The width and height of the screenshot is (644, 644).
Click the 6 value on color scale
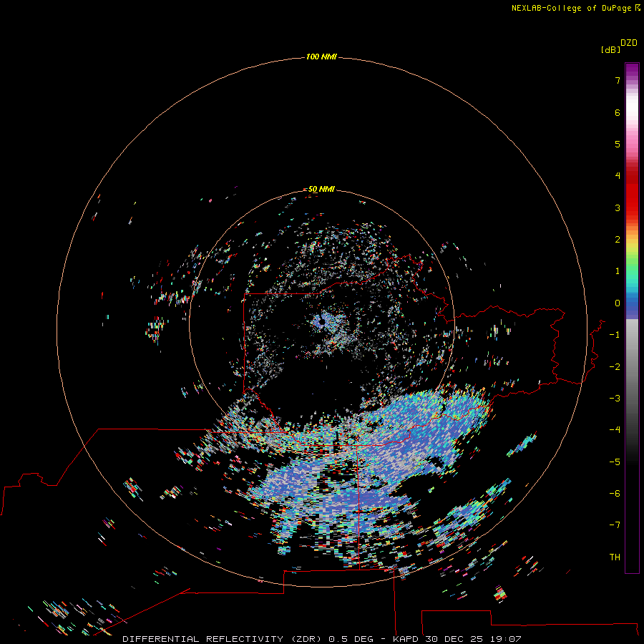(x=618, y=112)
